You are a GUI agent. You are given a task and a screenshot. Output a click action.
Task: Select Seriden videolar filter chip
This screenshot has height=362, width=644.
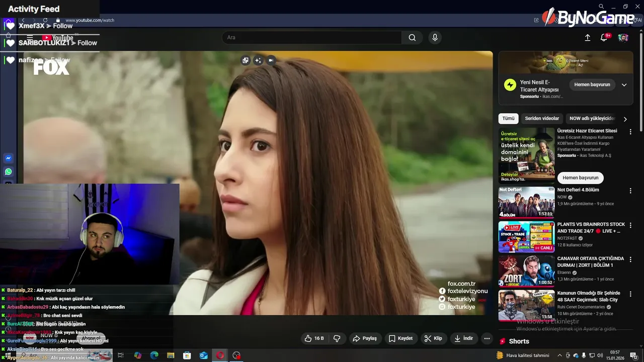(542, 119)
